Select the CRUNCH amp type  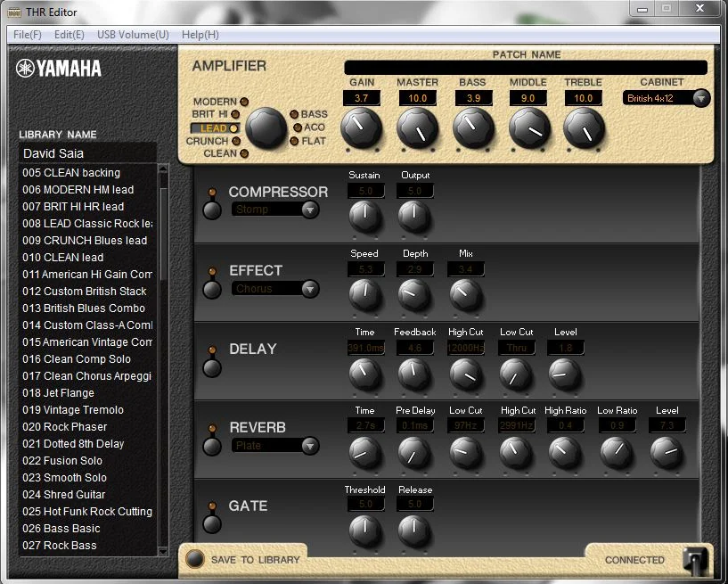pos(213,141)
